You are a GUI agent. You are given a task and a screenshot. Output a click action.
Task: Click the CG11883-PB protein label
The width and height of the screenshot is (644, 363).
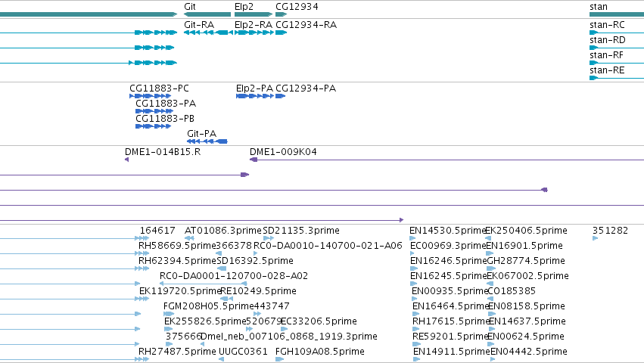point(165,119)
